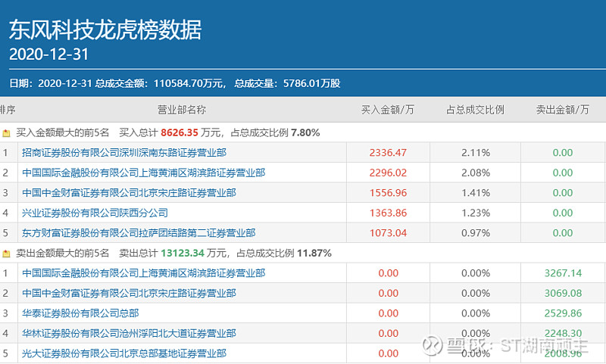
Task: Click the yellow icon beside 买入金额最大的前5名
Action: pos(6,133)
